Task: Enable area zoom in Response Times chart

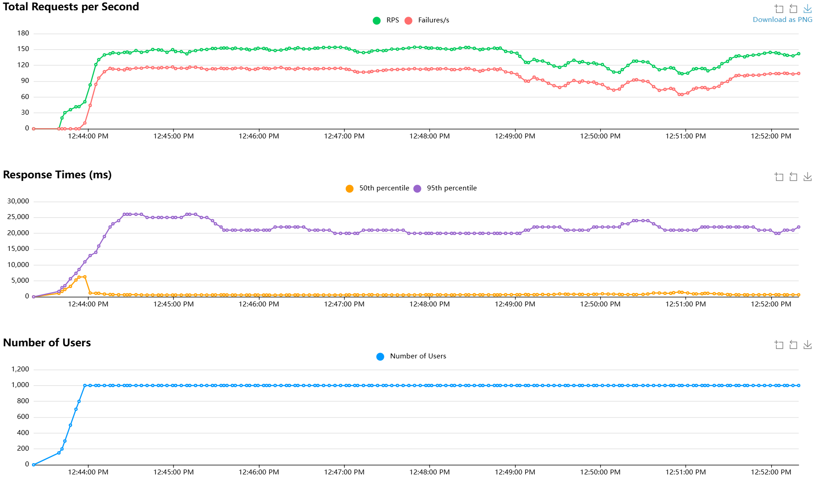Action: coord(779,177)
